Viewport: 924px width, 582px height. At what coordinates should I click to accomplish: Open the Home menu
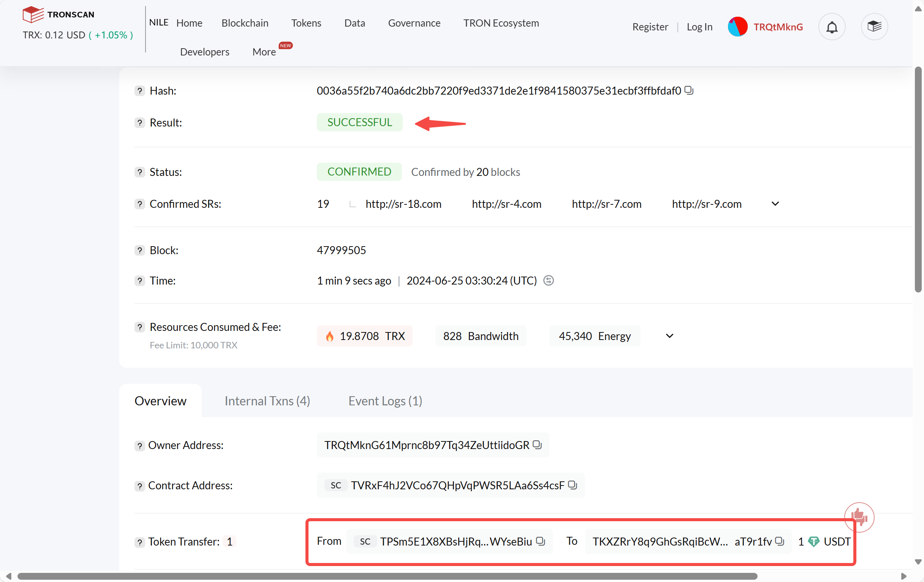(189, 23)
